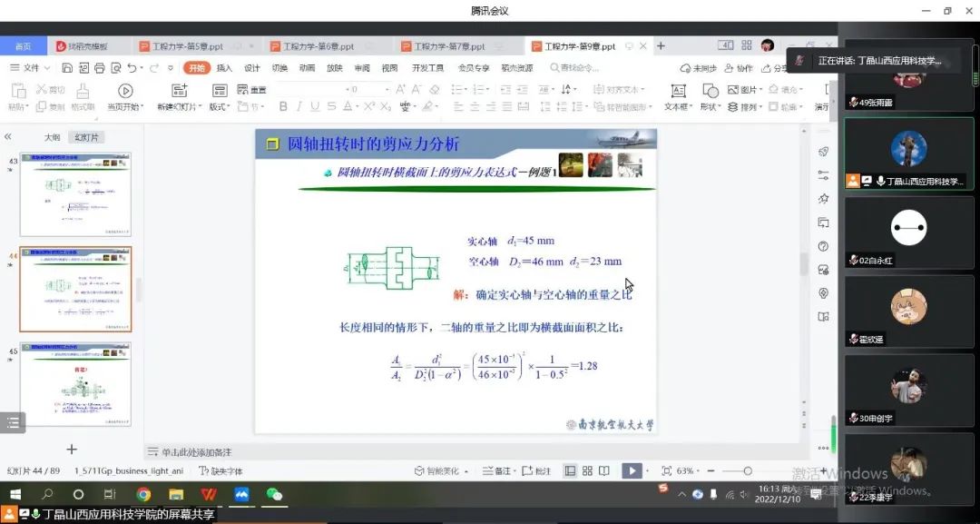Screen dimensions: 980x524
Task: Start slideshow with status bar play button
Action: [631, 470]
